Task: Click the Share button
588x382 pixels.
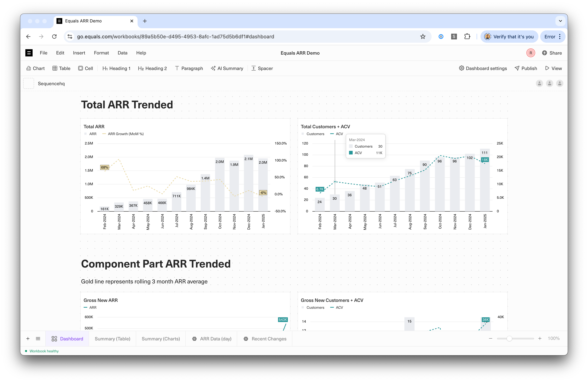Action: pos(552,53)
